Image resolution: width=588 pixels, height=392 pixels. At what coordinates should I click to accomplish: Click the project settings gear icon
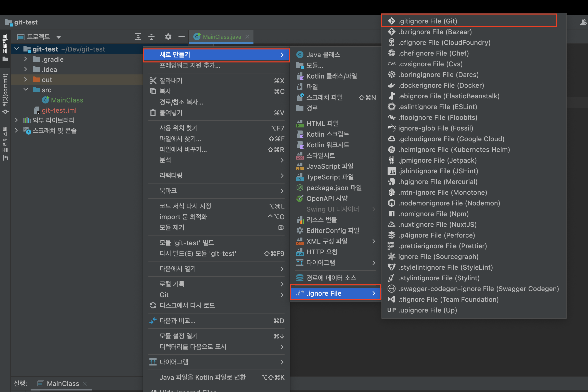coord(168,37)
